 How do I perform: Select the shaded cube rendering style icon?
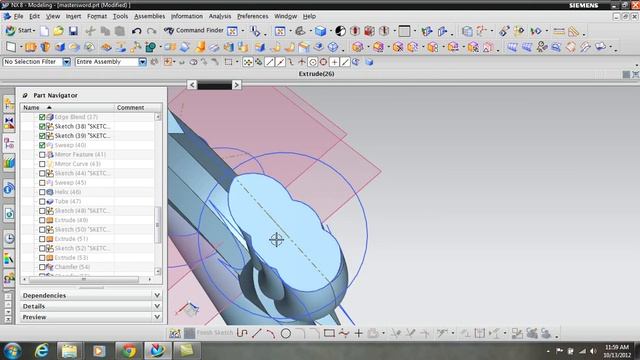pyautogui.click(x=320, y=31)
